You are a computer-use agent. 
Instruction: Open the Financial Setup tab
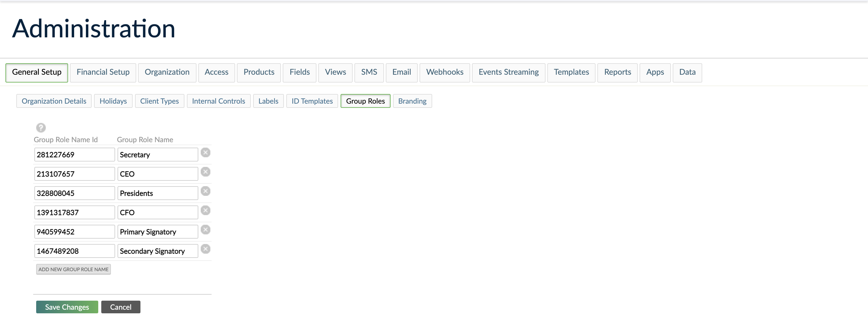103,72
